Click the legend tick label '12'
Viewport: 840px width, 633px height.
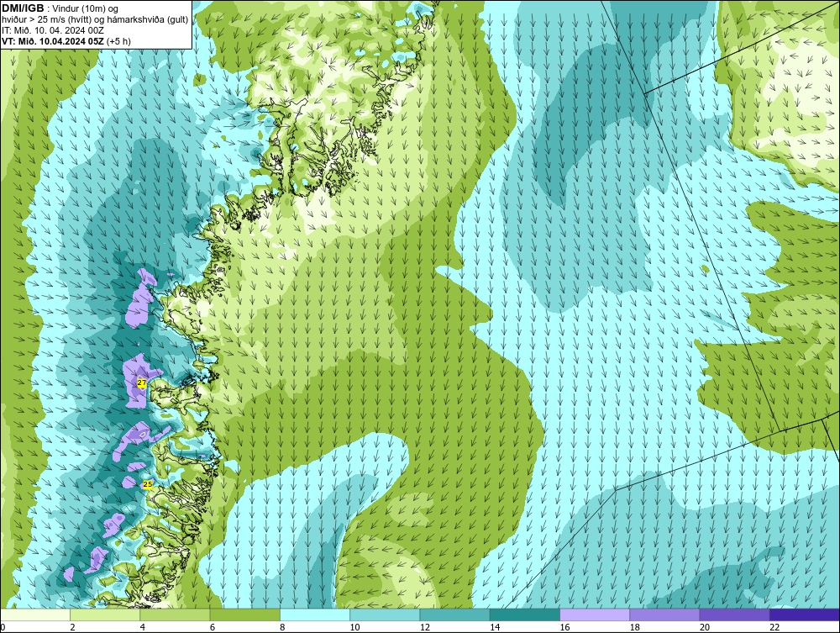point(424,628)
